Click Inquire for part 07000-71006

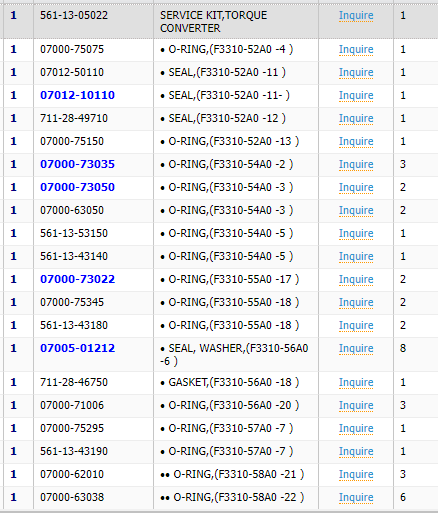[x=356, y=406]
